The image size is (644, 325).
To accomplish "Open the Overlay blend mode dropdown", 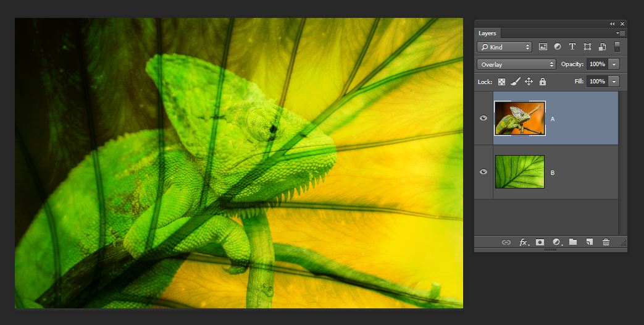I will click(x=517, y=64).
